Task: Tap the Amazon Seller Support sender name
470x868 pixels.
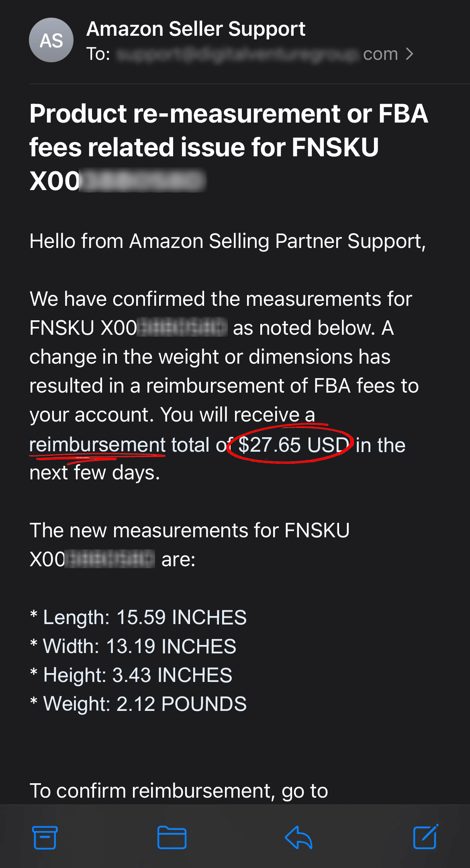Action: [x=196, y=29]
